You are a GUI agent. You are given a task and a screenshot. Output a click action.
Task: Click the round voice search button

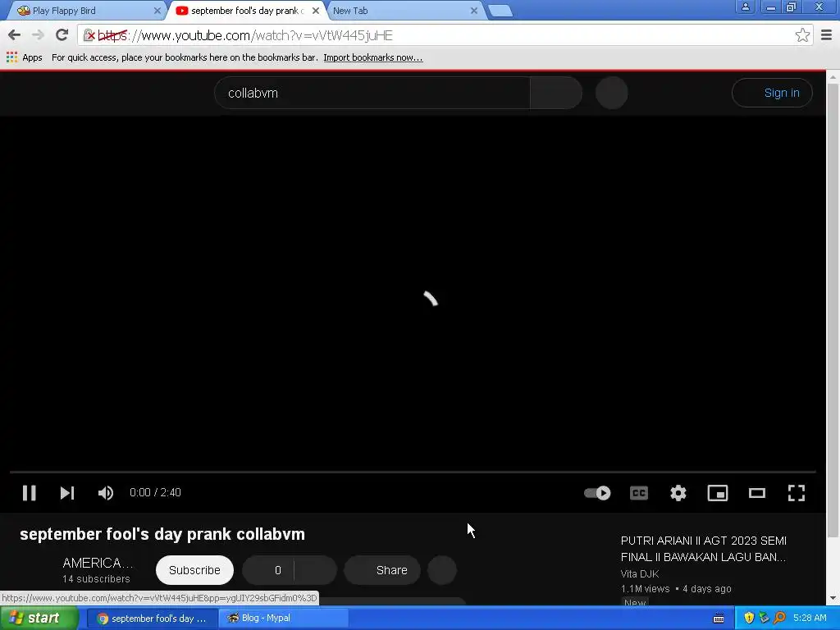point(611,94)
